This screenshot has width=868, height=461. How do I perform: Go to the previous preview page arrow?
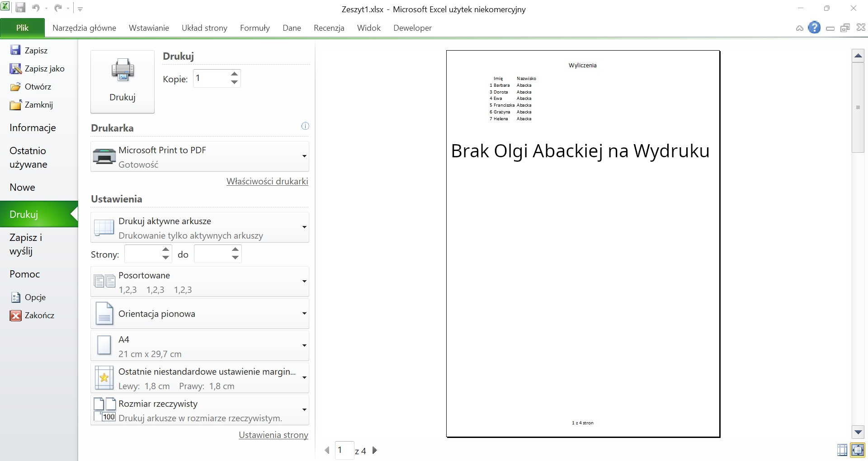coord(327,450)
